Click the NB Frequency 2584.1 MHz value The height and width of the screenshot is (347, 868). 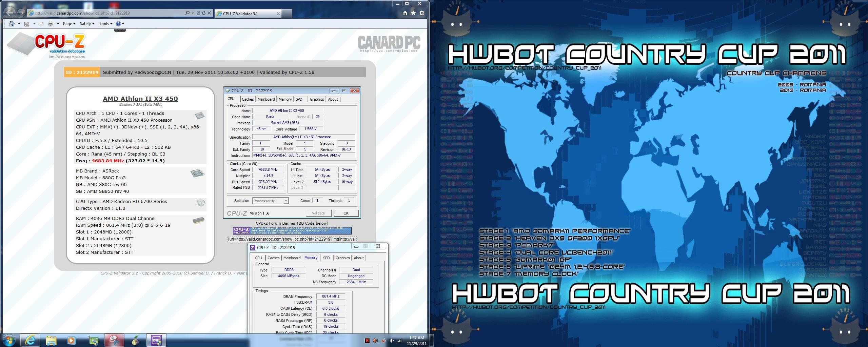356,282
